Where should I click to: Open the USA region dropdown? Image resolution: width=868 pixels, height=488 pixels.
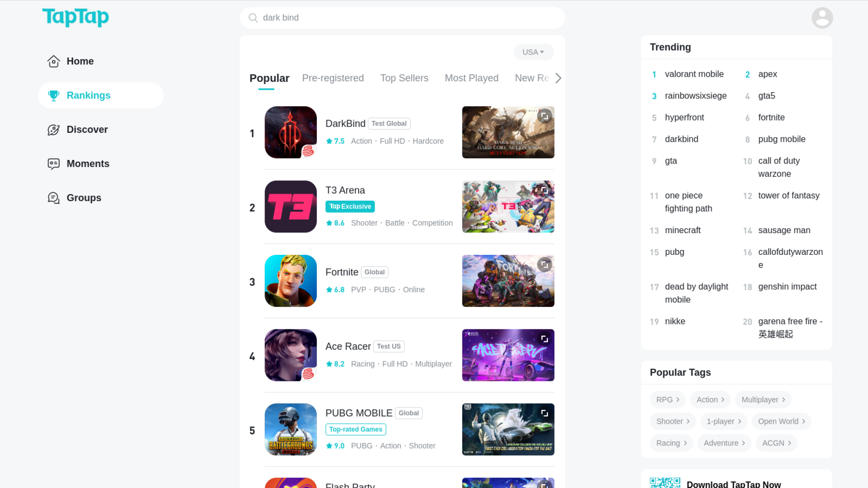(x=533, y=52)
